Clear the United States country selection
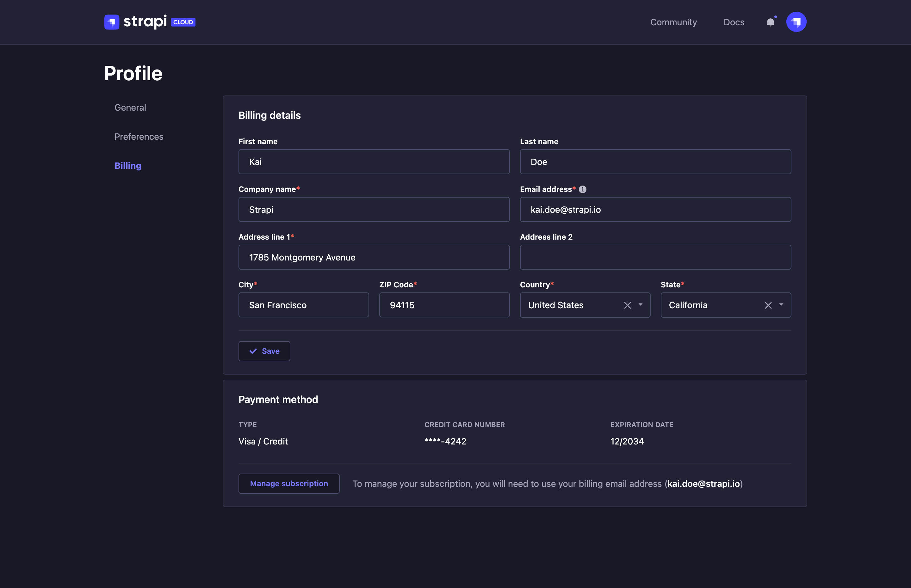This screenshot has width=911, height=588. coord(627,305)
